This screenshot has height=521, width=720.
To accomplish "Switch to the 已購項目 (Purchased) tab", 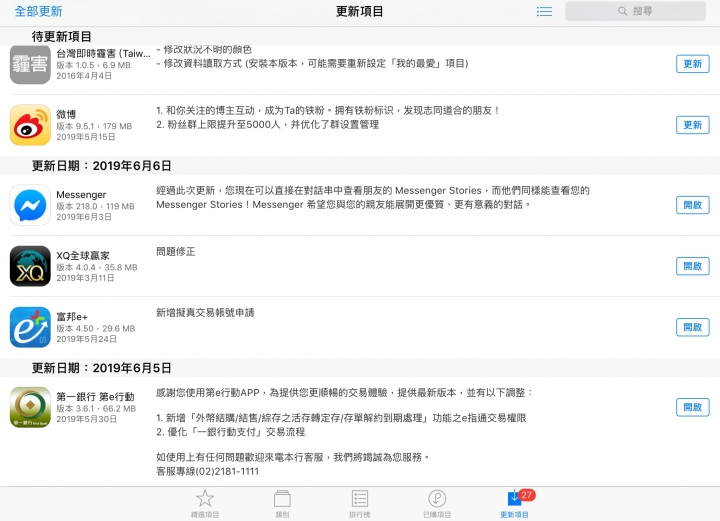I will point(437,504).
